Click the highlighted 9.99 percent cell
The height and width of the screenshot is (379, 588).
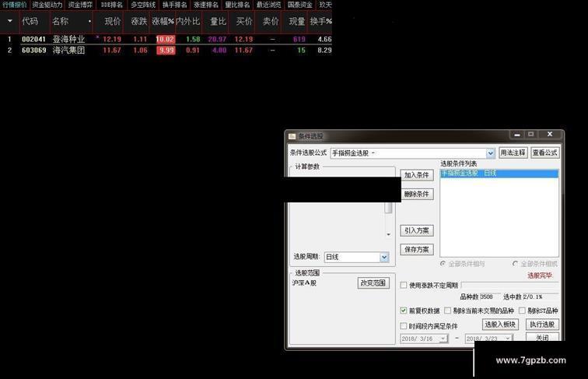166,51
